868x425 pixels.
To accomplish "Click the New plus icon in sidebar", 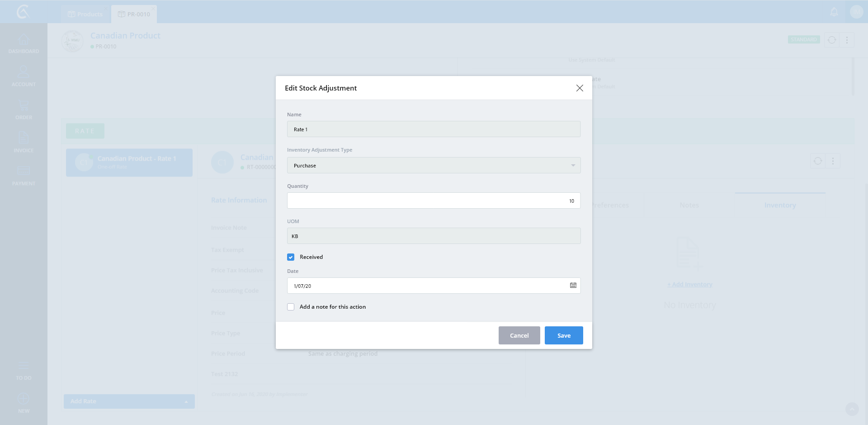I will coord(24,400).
